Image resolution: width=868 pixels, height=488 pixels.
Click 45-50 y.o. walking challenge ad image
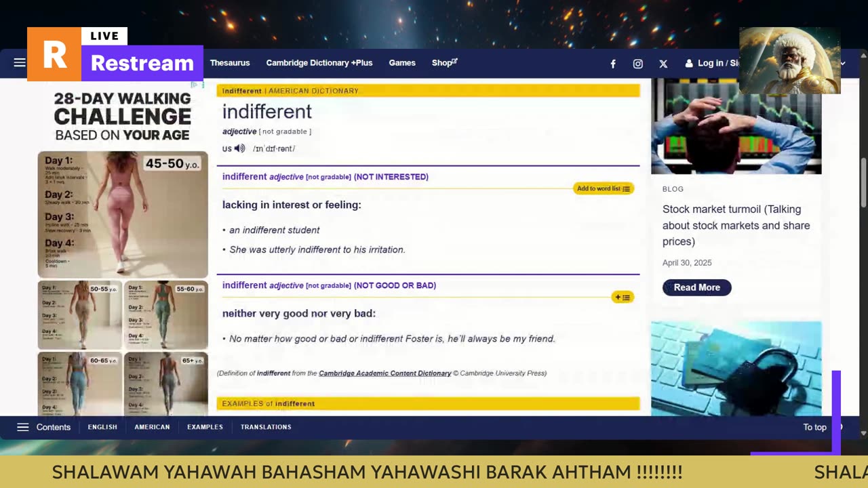(x=123, y=214)
